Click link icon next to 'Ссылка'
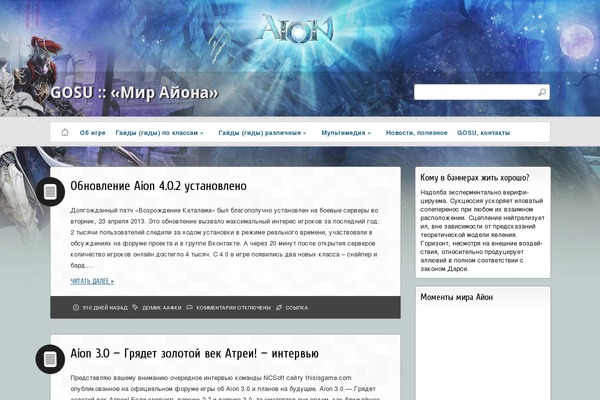This screenshot has height=400, width=600. 279,307
